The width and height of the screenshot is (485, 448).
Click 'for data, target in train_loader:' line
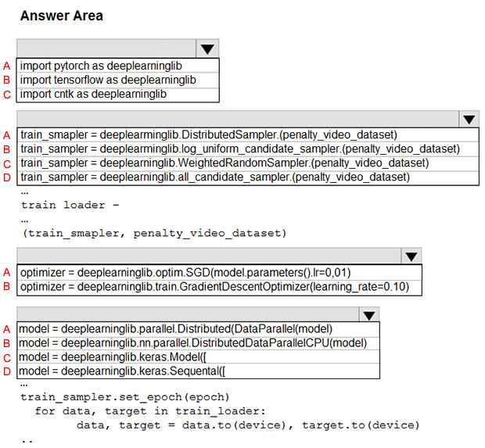click(x=150, y=411)
